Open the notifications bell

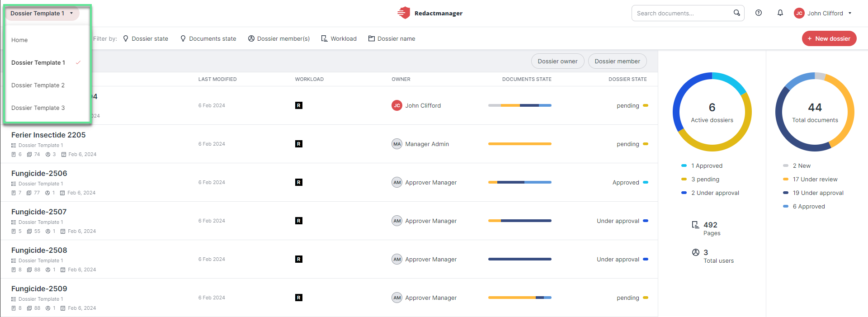pyautogui.click(x=780, y=13)
